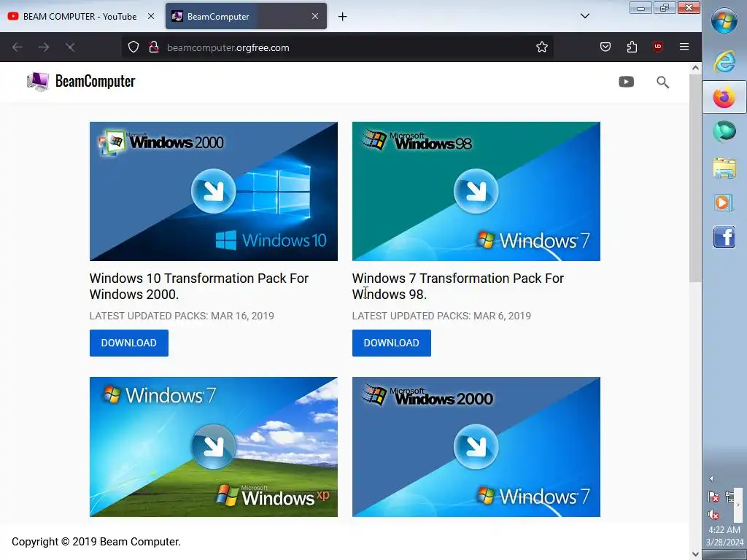Viewport: 747px width, 560px height.
Task: Download the Windows 10 pack for Windows 2000
Action: click(128, 343)
